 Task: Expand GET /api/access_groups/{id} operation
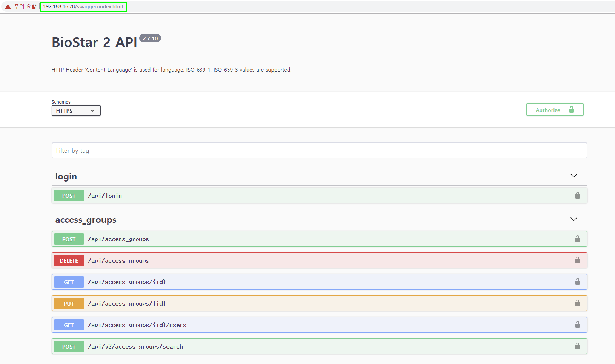pos(319,282)
